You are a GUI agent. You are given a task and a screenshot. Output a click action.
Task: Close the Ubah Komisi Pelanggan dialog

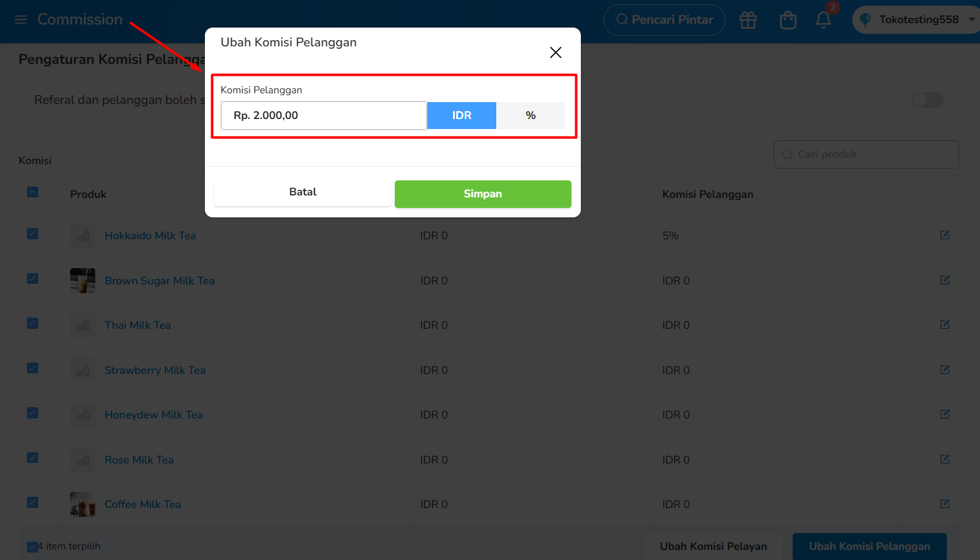[556, 53]
